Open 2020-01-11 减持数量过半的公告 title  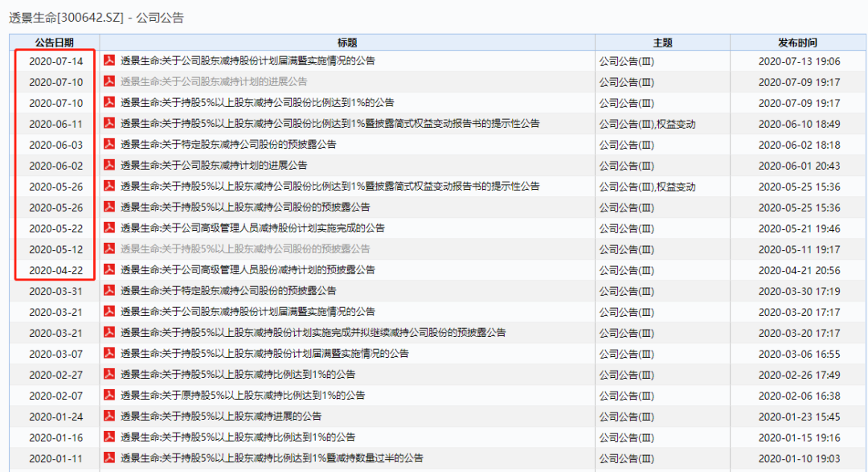(272, 458)
